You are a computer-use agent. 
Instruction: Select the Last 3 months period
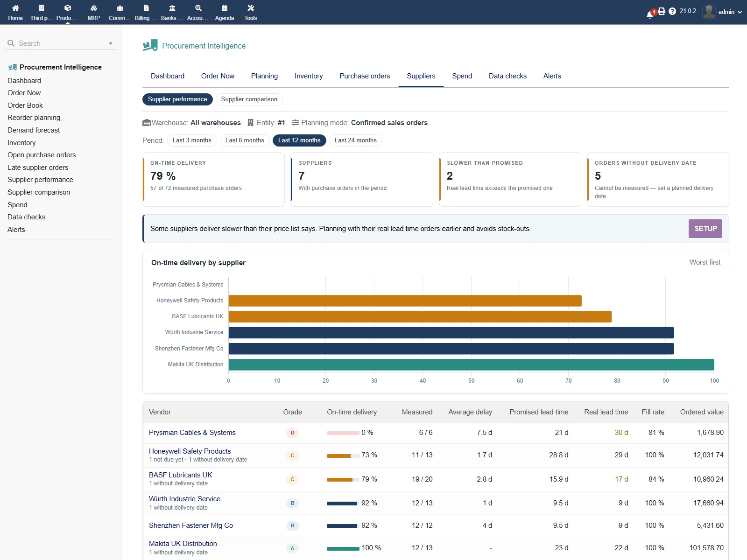tap(192, 140)
